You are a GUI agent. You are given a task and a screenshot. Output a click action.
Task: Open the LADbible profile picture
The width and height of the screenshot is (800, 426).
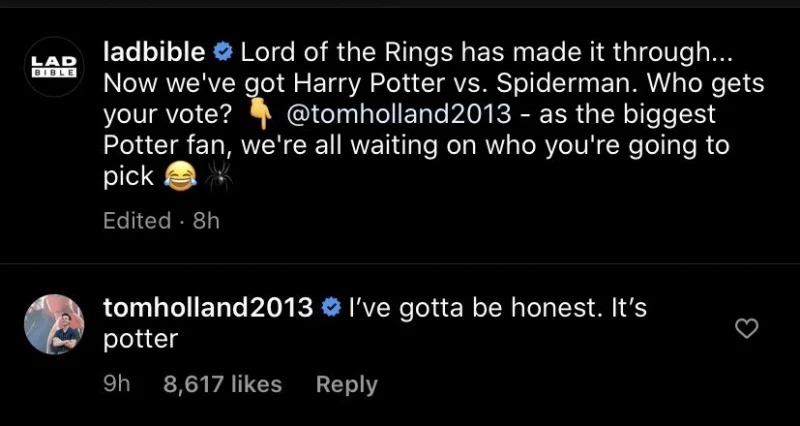[53, 67]
